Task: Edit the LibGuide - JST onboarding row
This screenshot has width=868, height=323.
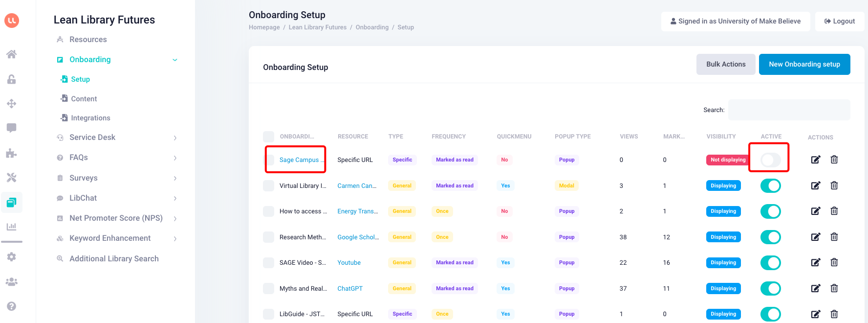Action: (x=816, y=314)
